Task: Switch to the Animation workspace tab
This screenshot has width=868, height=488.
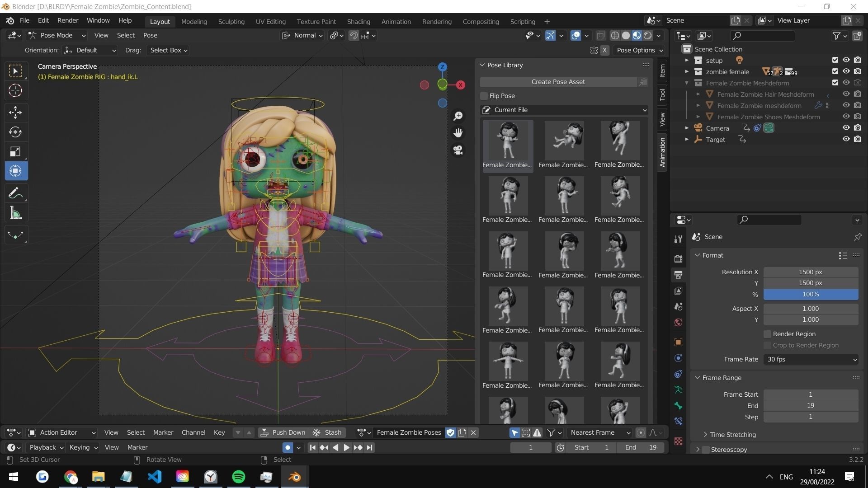Action: (x=396, y=21)
